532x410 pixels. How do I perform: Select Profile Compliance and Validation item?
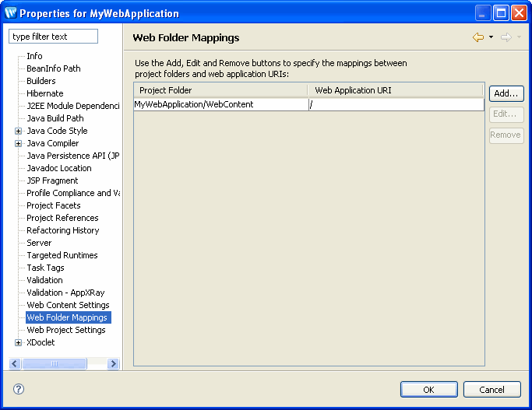[x=73, y=193]
